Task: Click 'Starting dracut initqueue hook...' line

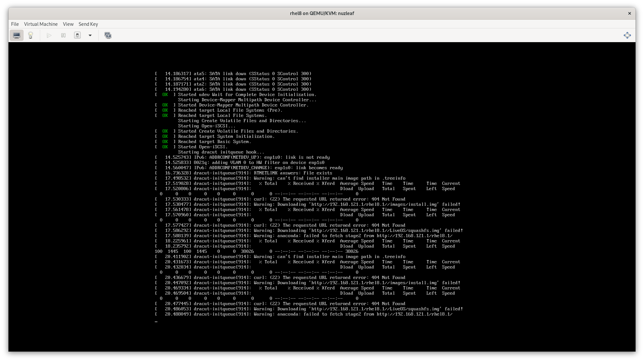Action: pos(221,152)
